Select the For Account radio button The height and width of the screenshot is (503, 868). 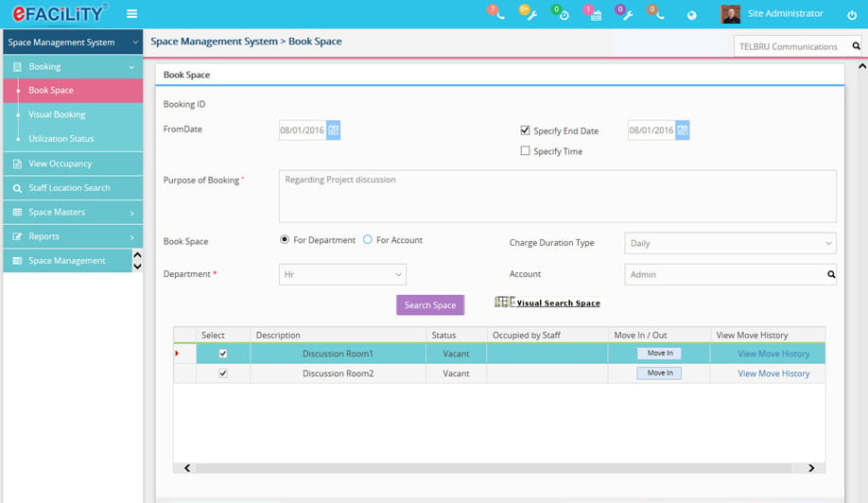coord(368,240)
